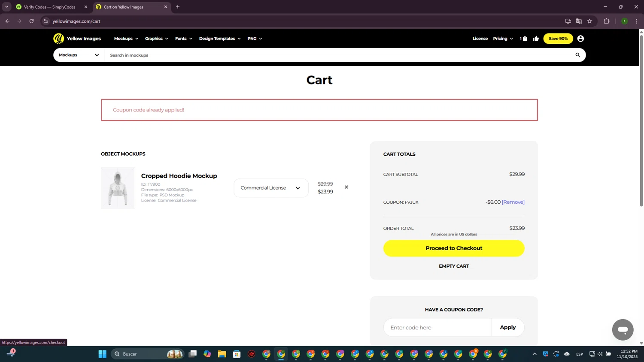Click the 'Coupon code already applied!' message

pyautogui.click(x=149, y=110)
